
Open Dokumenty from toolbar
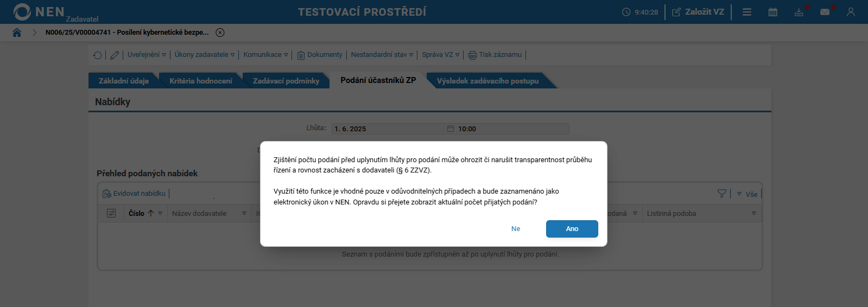point(320,55)
